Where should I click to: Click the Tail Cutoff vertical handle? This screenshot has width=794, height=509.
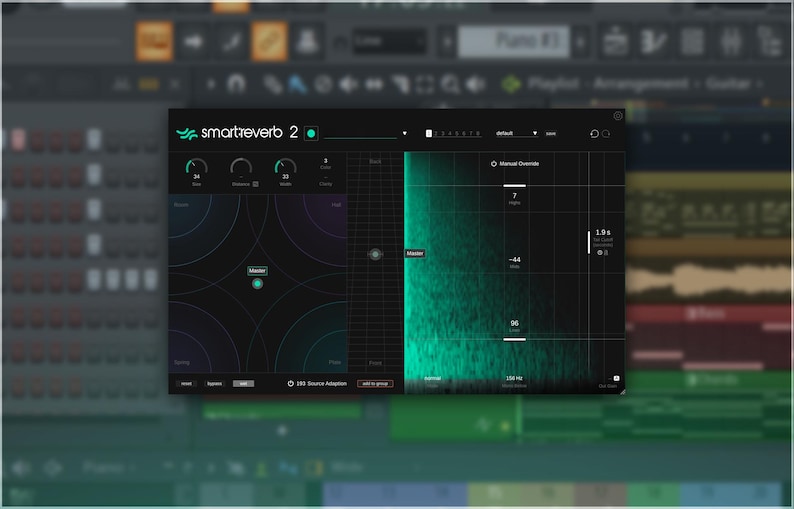point(588,242)
